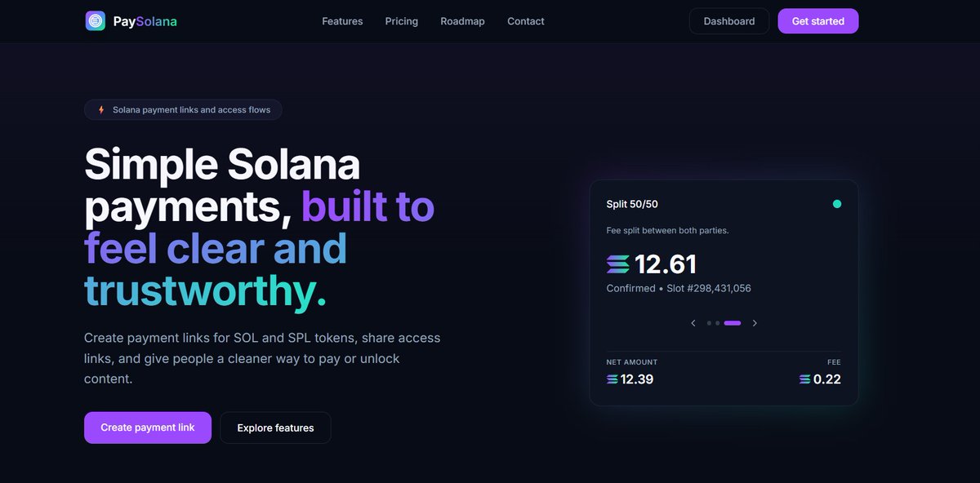Click the Solana icon next to Net Amount 12.39
Viewport: 980px width, 483px height.
pos(611,379)
